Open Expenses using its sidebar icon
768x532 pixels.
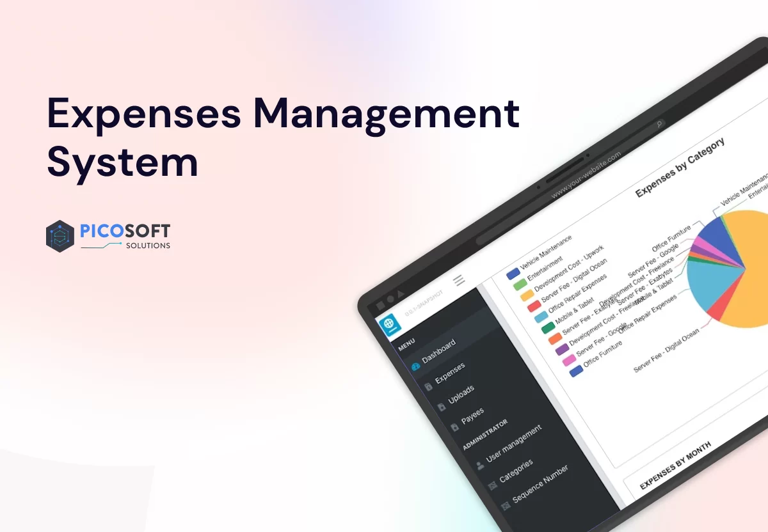[x=429, y=386]
